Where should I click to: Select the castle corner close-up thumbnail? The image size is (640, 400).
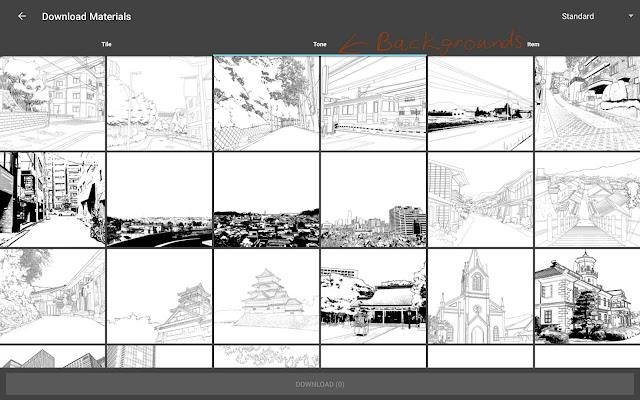click(x=159, y=296)
